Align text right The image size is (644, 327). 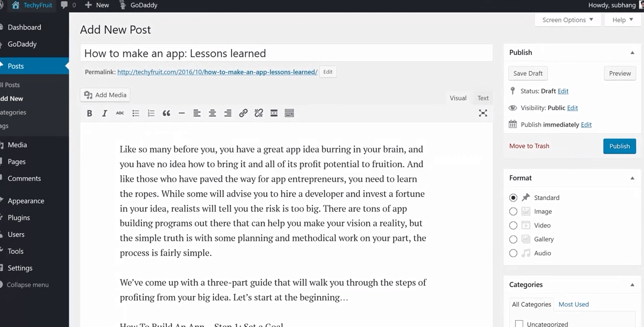(228, 113)
